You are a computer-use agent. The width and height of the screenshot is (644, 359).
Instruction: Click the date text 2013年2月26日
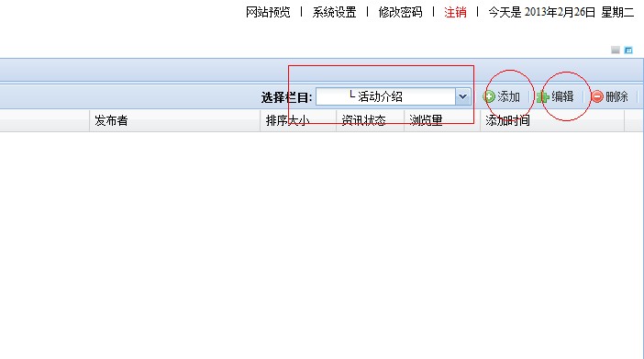(x=560, y=12)
